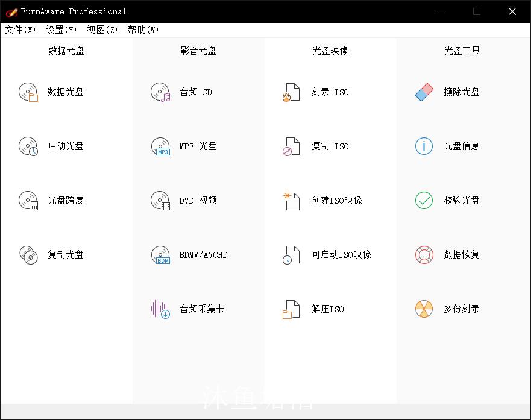Select the MP3 Disc (MP3 光盘) tool
Screen dimensions: 531x420
pos(187,146)
